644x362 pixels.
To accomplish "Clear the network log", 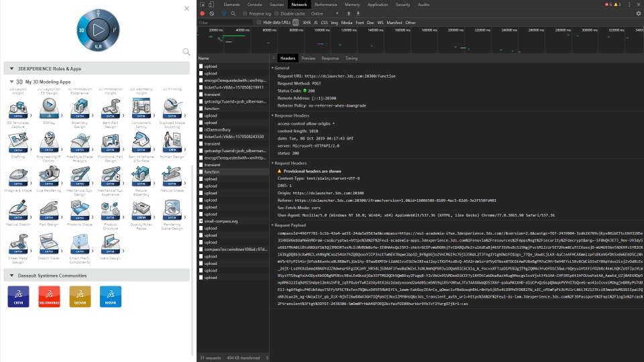I will click(211, 13).
